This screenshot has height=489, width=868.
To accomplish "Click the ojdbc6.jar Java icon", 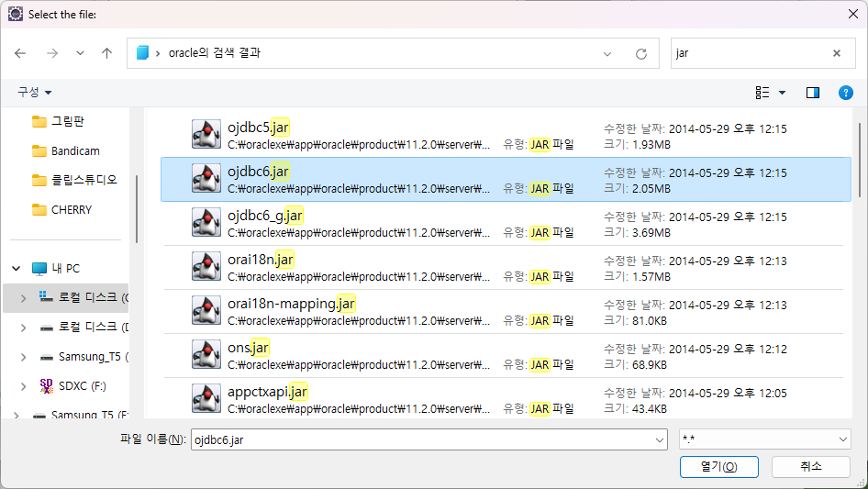I will coord(206,178).
